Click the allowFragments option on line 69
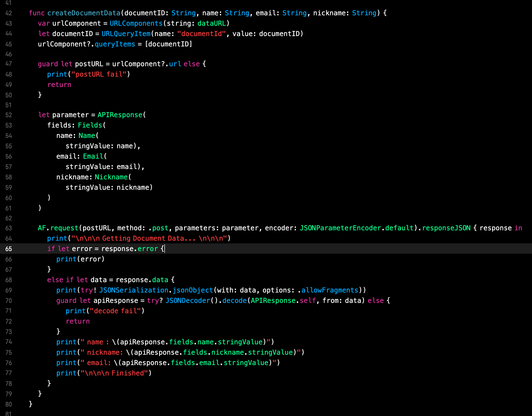 click(x=330, y=290)
